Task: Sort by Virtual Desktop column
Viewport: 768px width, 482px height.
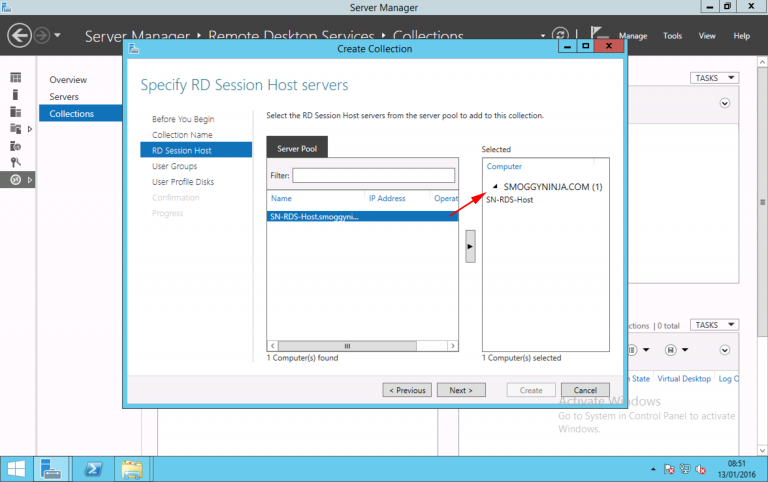Action: pyautogui.click(x=684, y=379)
